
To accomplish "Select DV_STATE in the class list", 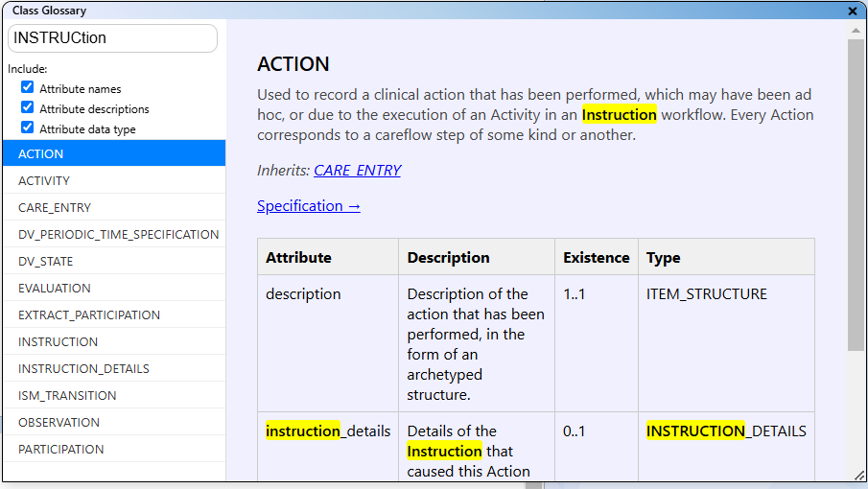I will tap(114, 261).
